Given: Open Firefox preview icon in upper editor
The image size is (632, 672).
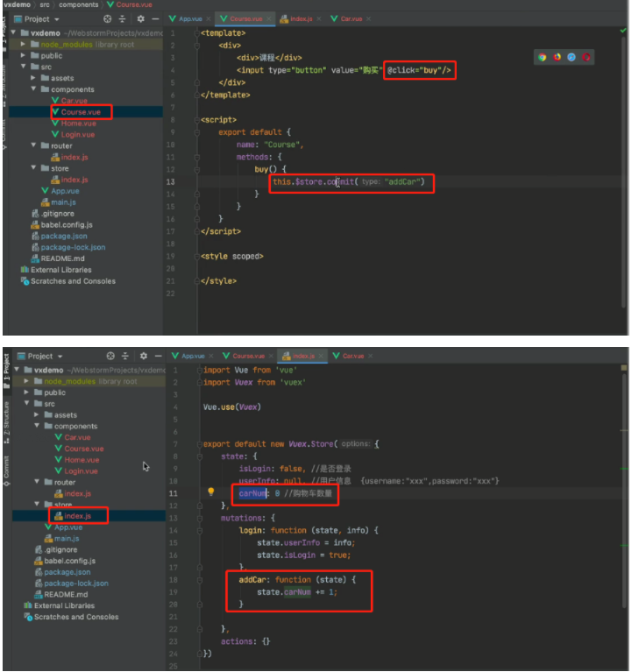Looking at the screenshot, I should [x=557, y=57].
